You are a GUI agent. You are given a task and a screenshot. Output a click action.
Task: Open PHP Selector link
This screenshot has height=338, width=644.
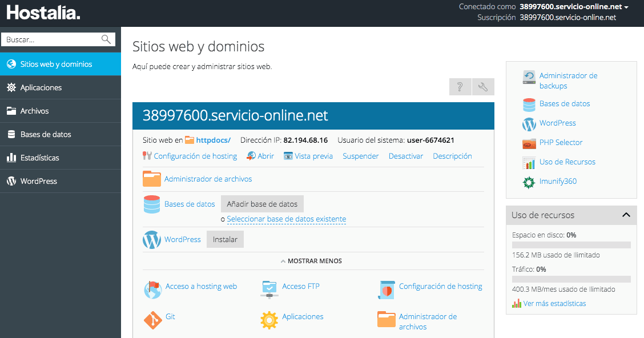pyautogui.click(x=561, y=143)
